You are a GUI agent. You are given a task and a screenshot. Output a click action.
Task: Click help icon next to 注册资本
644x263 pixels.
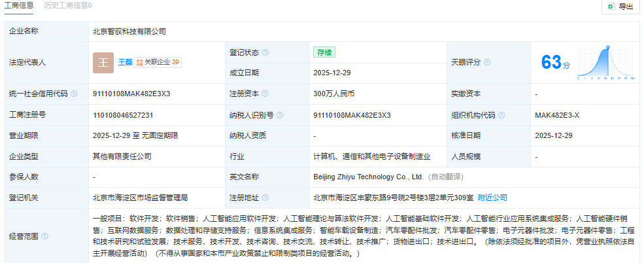point(265,94)
